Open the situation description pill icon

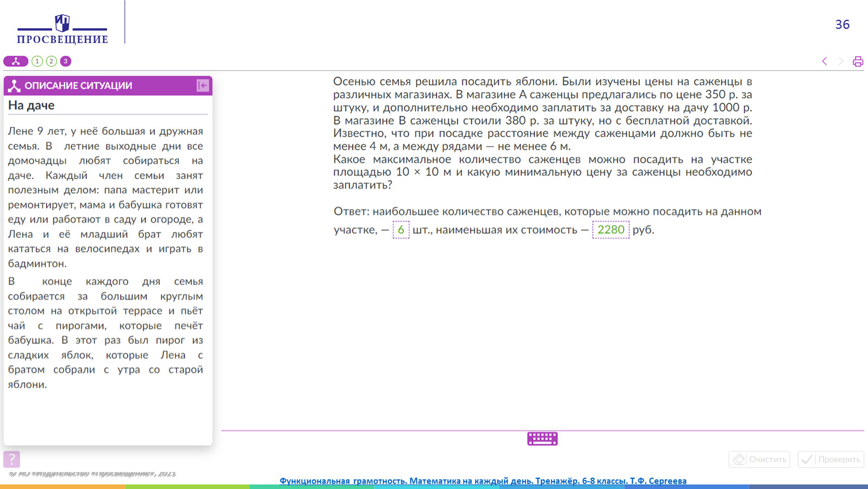(16, 61)
